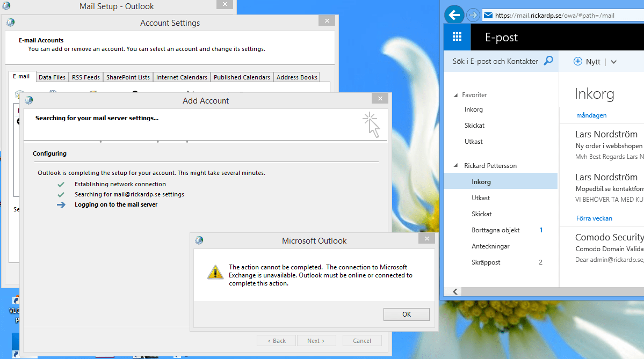Click the Back button in Add Account

click(277, 341)
